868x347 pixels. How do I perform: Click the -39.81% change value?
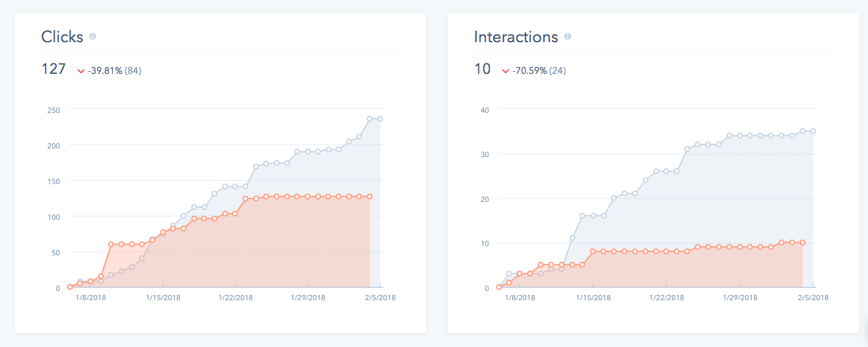(x=105, y=71)
